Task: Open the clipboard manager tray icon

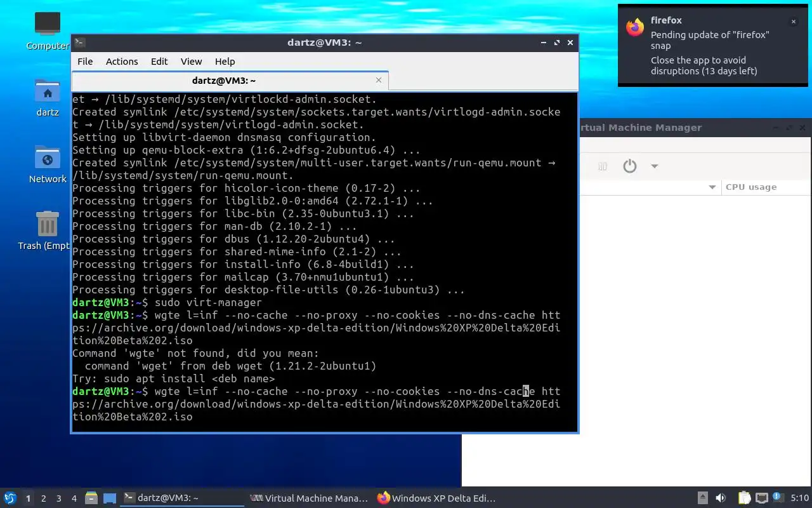Action: [x=744, y=498]
